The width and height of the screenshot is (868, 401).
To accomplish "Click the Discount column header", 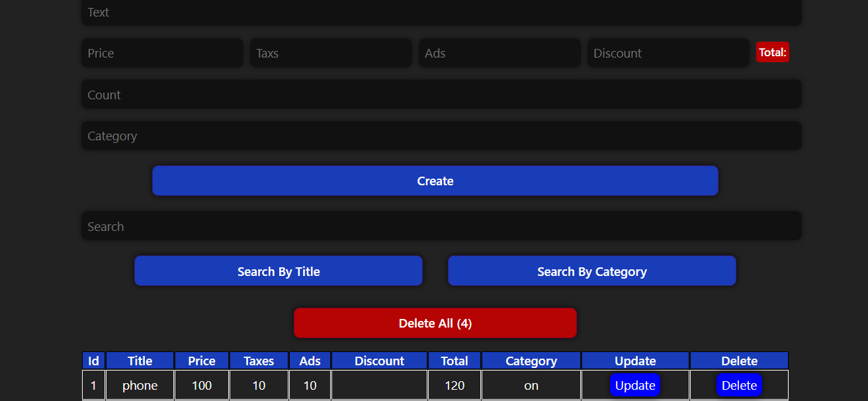I will 379,361.
